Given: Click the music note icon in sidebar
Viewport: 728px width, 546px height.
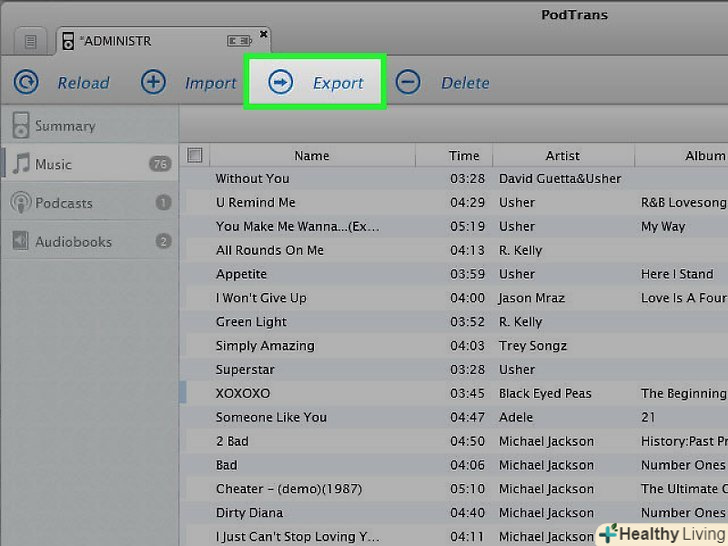Looking at the screenshot, I should click(x=20, y=164).
